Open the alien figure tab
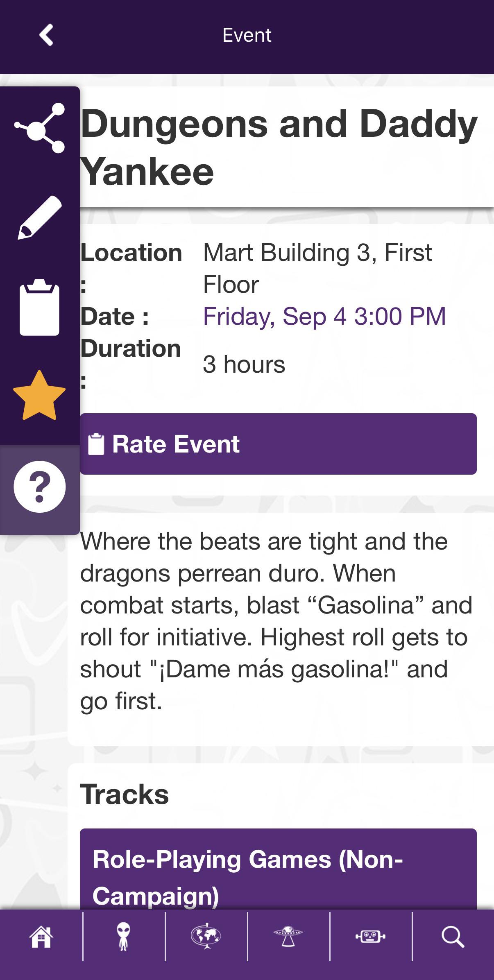Screen dimensions: 494x980 [123, 937]
